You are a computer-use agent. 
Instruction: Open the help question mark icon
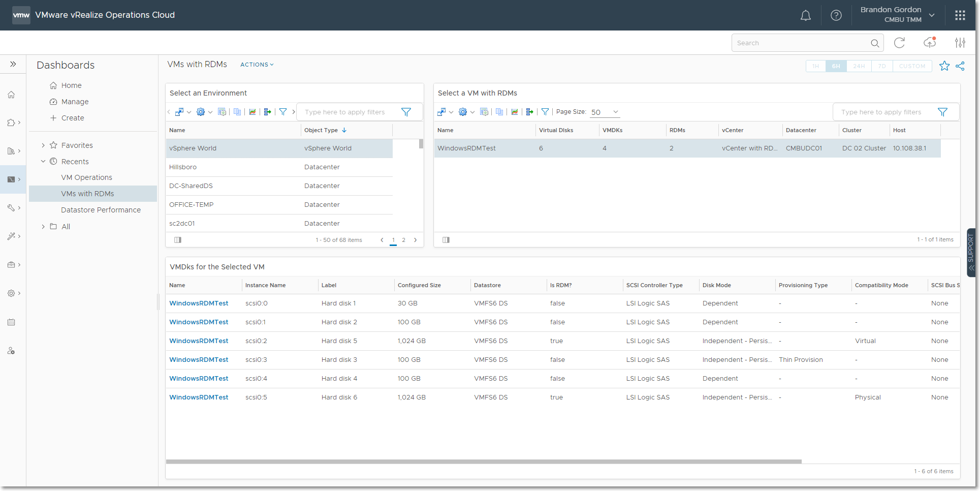click(x=836, y=15)
